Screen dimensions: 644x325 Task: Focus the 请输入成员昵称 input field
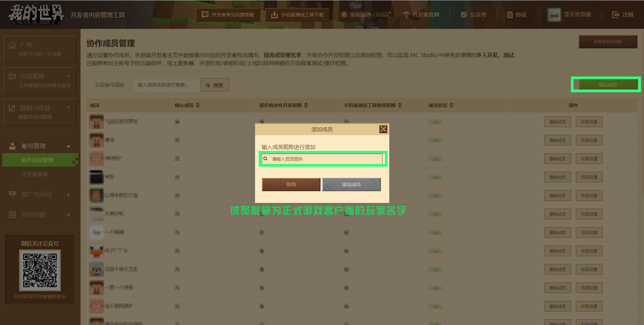pos(322,159)
